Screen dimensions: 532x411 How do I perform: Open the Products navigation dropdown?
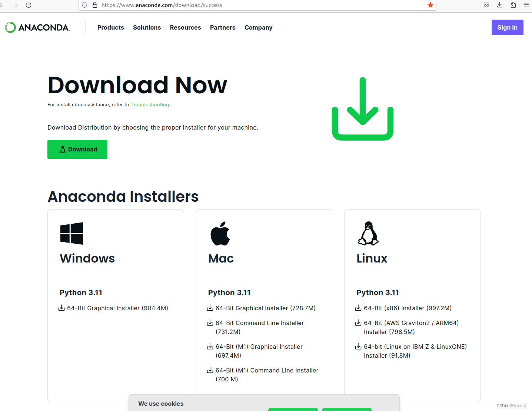click(110, 27)
